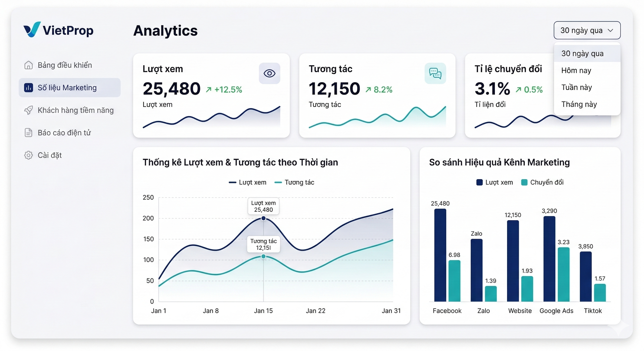Switch to the Khách hàng tiềm năng section
The width and height of the screenshot is (644, 351).
coord(75,110)
